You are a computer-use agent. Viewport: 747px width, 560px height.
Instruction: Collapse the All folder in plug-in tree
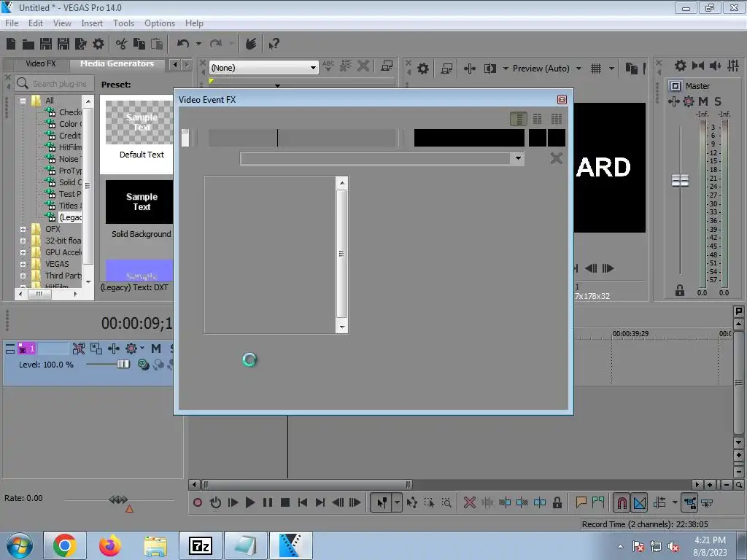point(23,101)
